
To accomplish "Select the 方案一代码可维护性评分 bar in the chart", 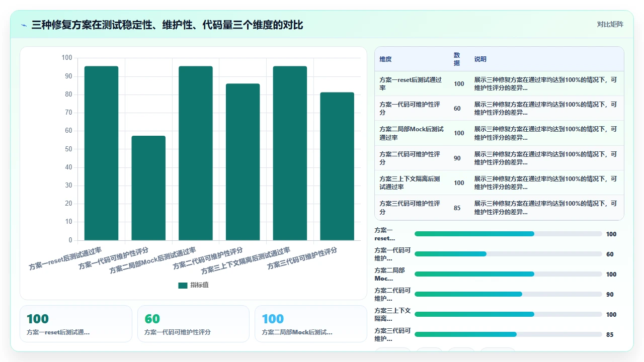I will (x=148, y=188).
